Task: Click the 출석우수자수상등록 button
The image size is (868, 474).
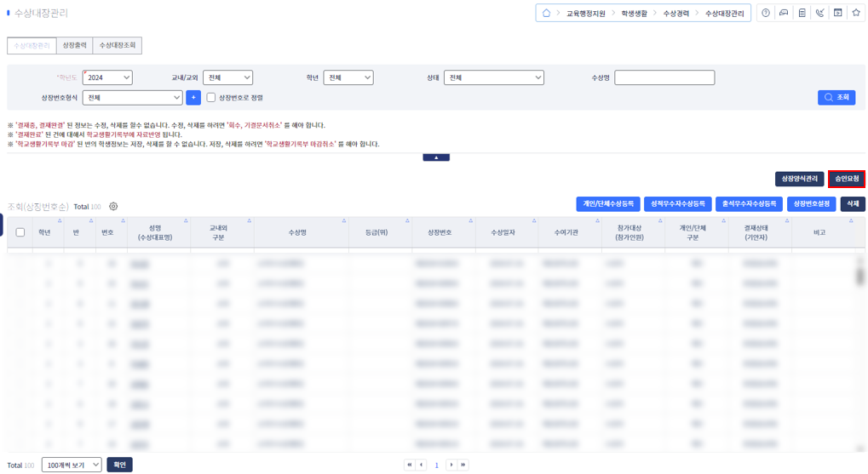Action: (750, 203)
